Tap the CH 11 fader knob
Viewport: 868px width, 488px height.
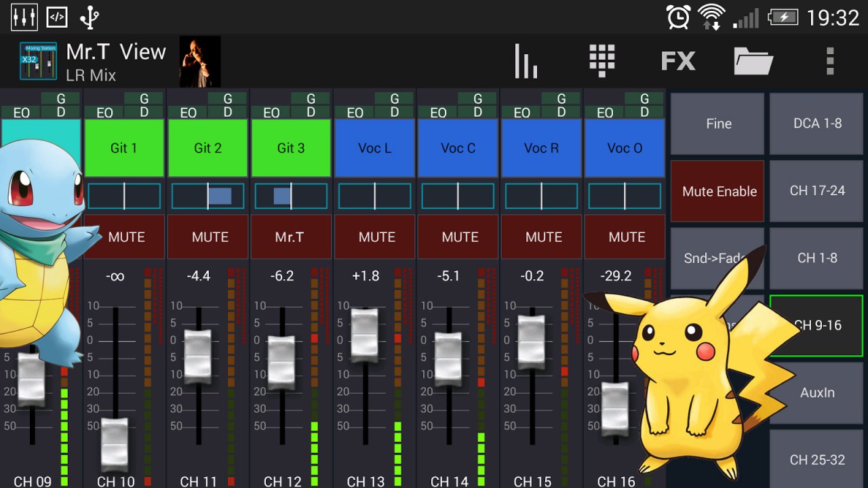198,357
